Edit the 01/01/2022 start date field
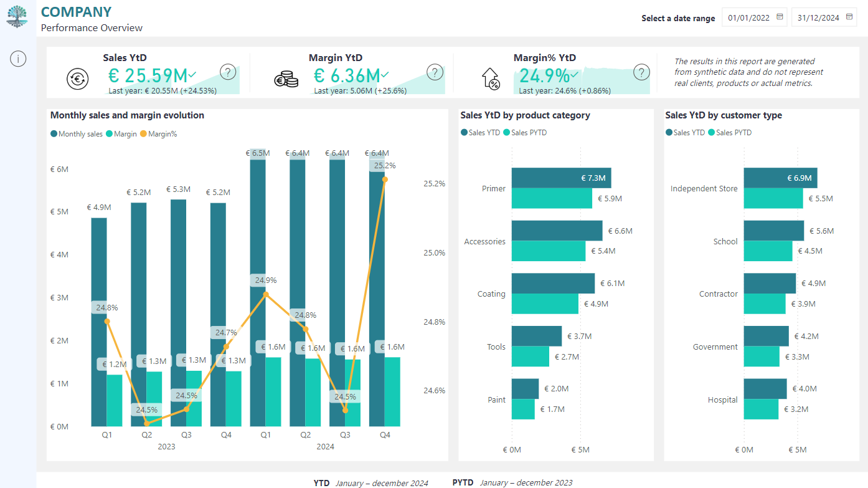This screenshot has height=488, width=868. (749, 17)
